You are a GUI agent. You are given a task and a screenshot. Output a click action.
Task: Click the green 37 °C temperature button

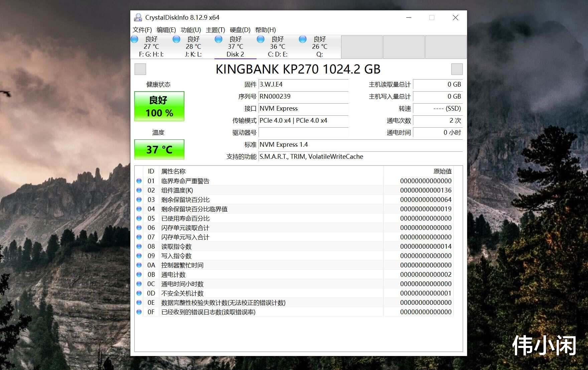pos(159,149)
